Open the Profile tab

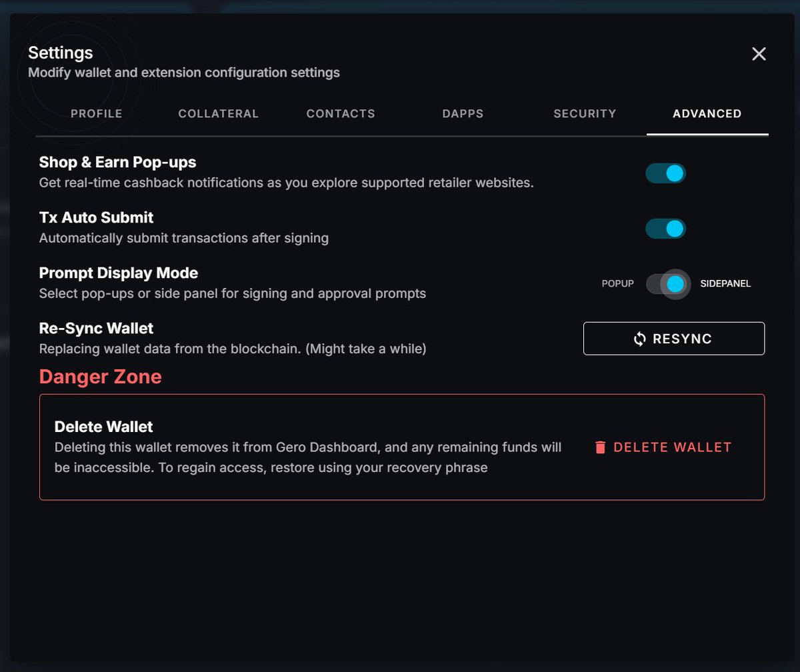point(97,113)
